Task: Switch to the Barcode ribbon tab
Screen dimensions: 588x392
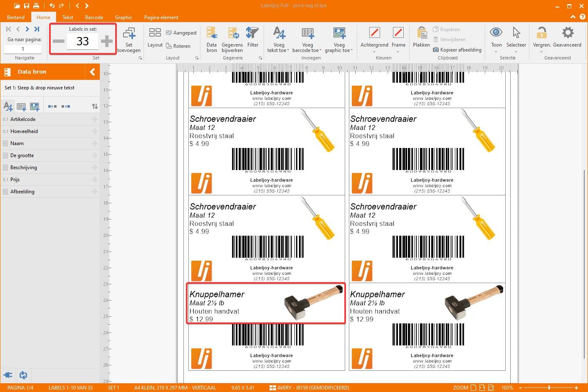Action: [94, 17]
